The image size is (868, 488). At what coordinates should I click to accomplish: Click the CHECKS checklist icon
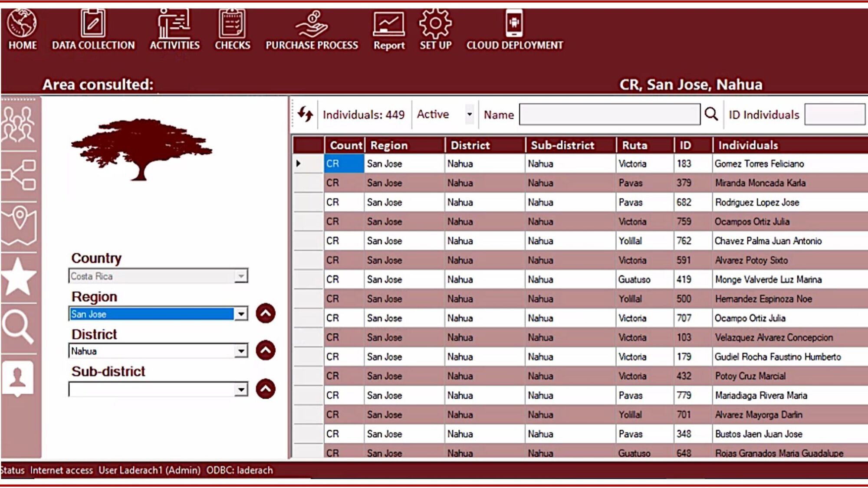pyautogui.click(x=232, y=24)
